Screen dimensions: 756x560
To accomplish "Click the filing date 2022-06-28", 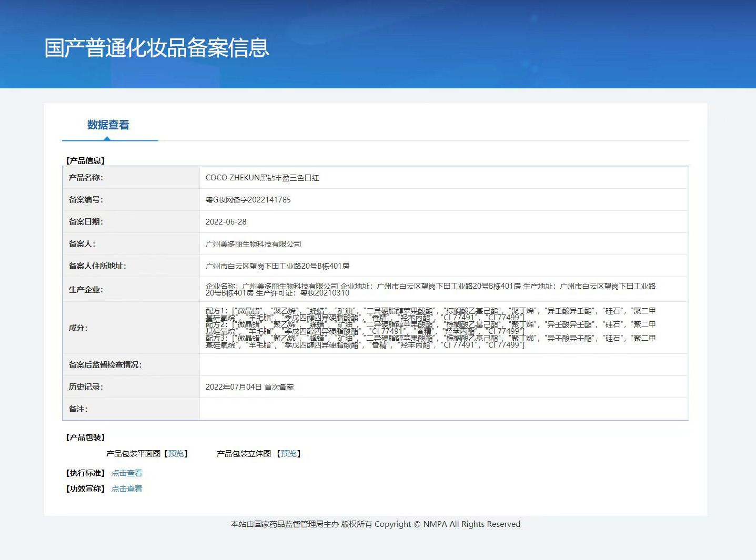I will [x=226, y=222].
